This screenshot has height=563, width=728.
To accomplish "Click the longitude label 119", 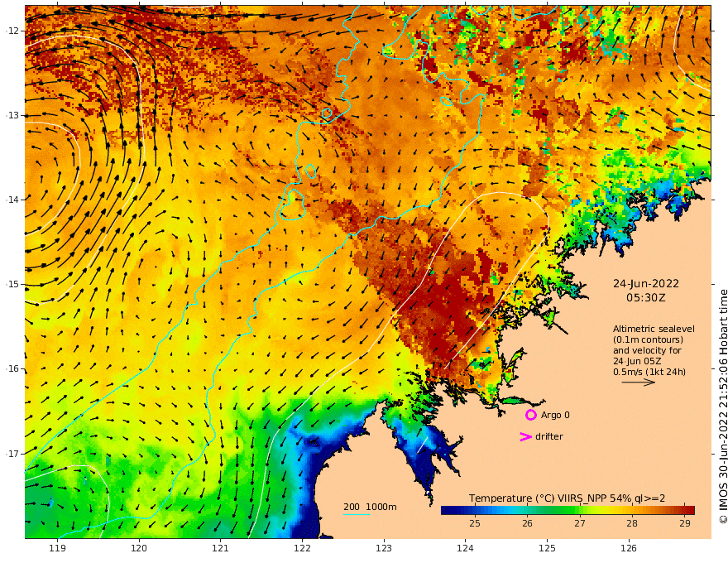I will click(57, 548).
